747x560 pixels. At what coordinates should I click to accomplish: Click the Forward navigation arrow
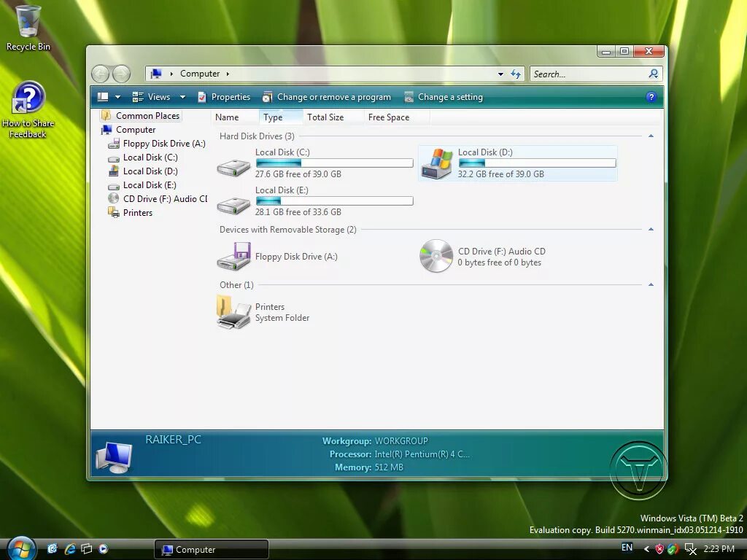pos(121,74)
